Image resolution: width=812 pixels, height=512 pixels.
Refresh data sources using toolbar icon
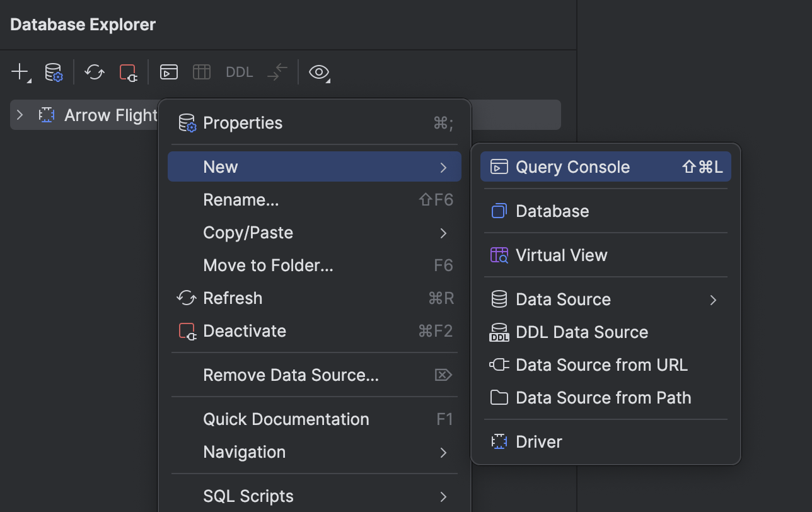(x=94, y=72)
